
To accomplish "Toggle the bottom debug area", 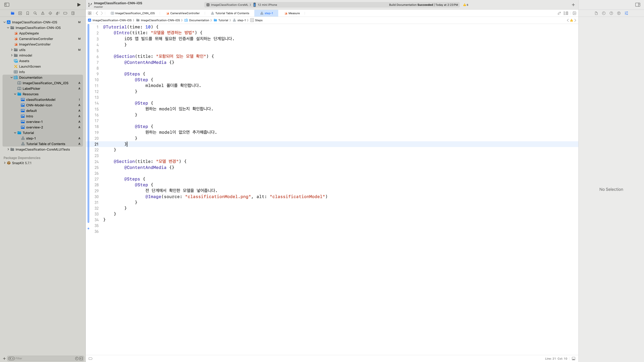I will coord(574,358).
